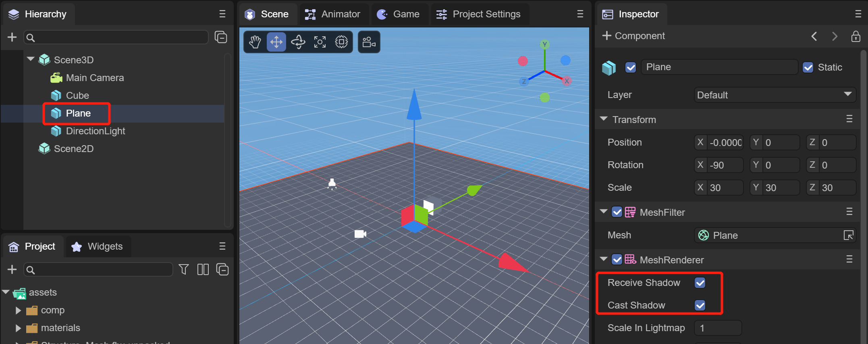This screenshot has height=344, width=868.
Task: Click the filter icon in Project panel
Action: click(x=184, y=269)
